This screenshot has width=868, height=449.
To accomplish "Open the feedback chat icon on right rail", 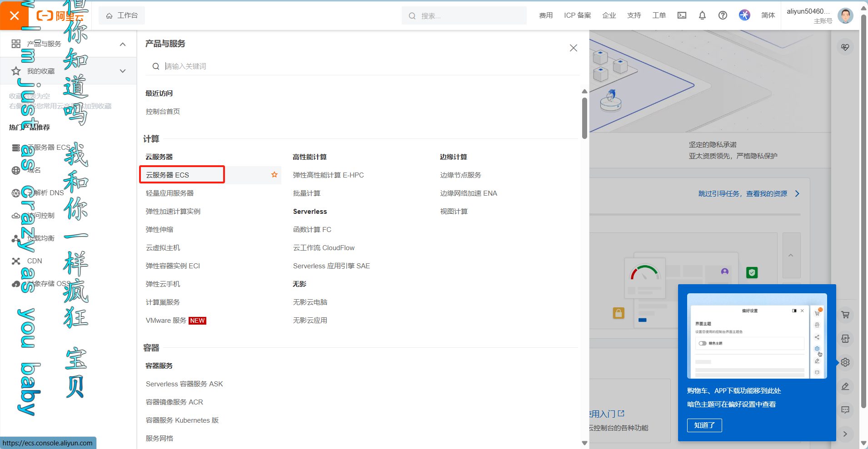I will point(845,410).
